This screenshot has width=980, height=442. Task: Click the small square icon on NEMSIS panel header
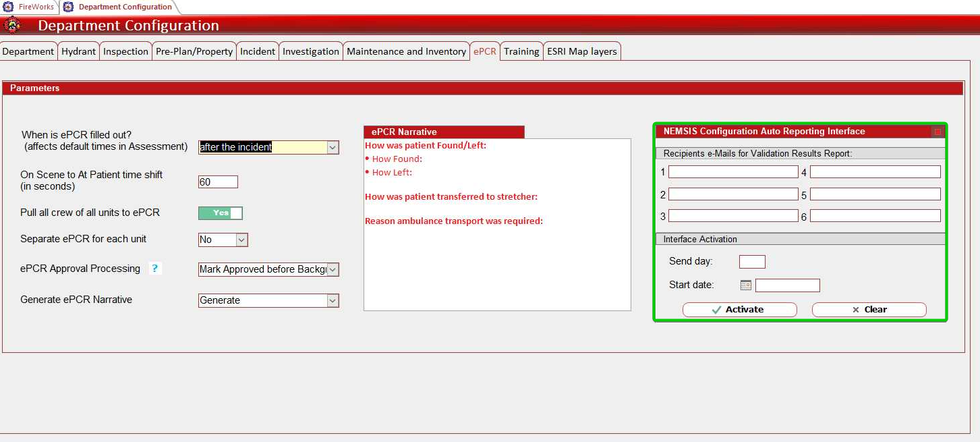tap(939, 131)
